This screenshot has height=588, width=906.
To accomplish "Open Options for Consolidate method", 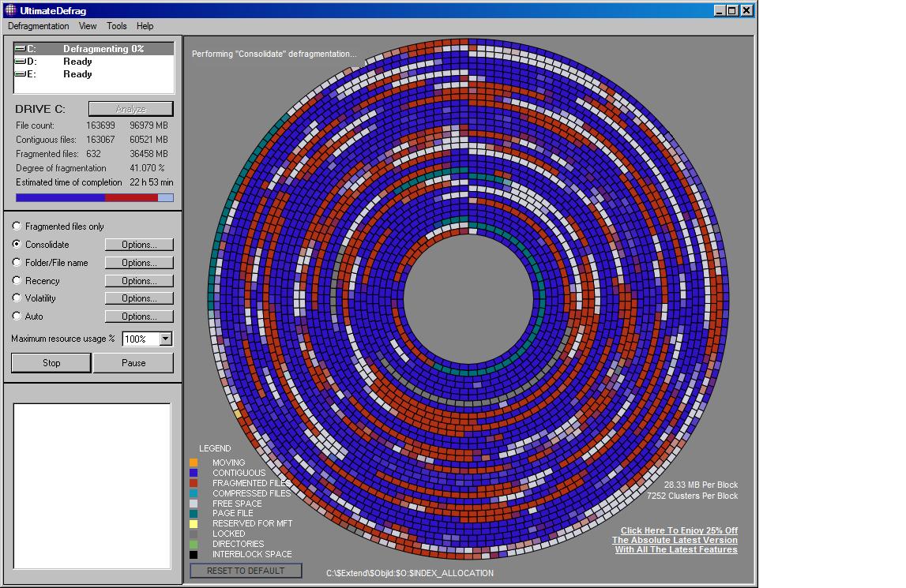I will click(x=139, y=245).
